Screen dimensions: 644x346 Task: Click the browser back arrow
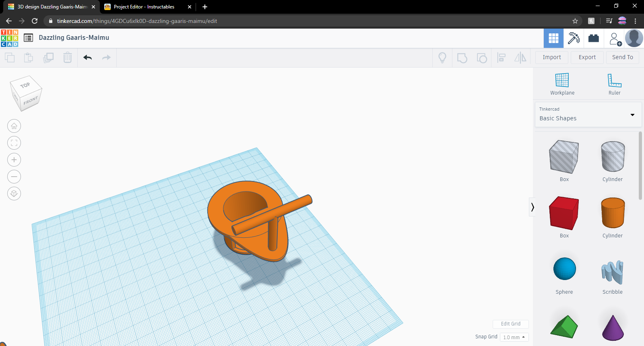(x=9, y=21)
